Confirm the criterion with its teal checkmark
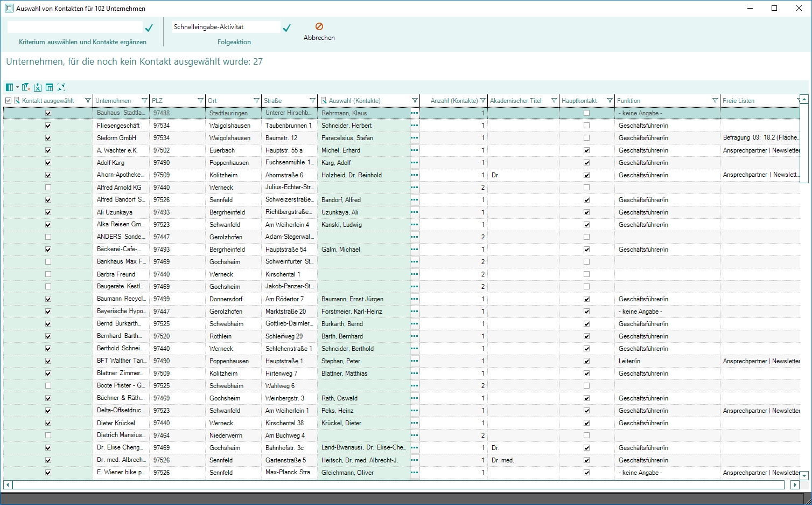Image resolution: width=812 pixels, height=505 pixels. [149, 27]
